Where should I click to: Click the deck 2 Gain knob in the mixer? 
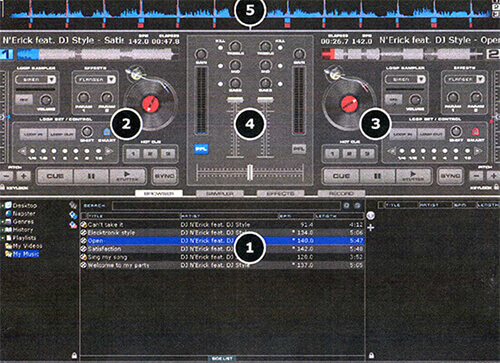299,54
